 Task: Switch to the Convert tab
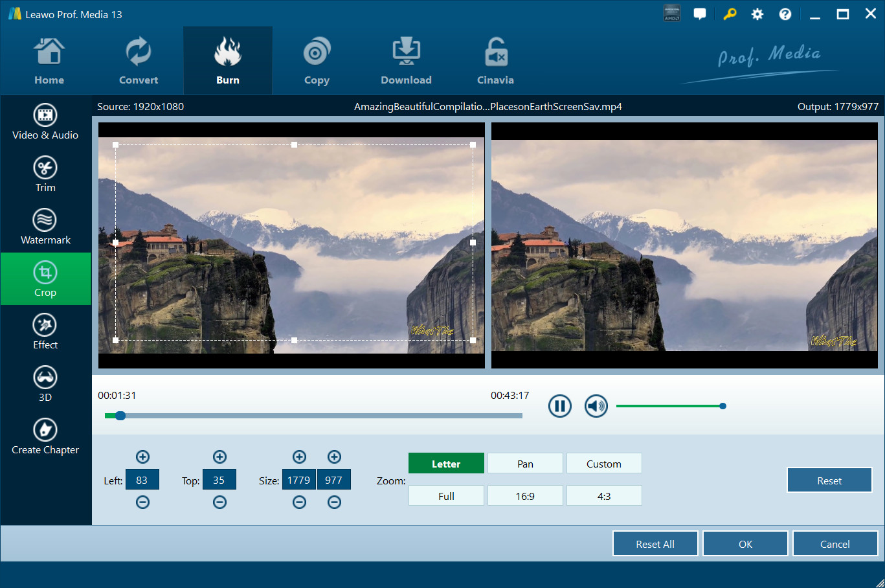point(139,62)
